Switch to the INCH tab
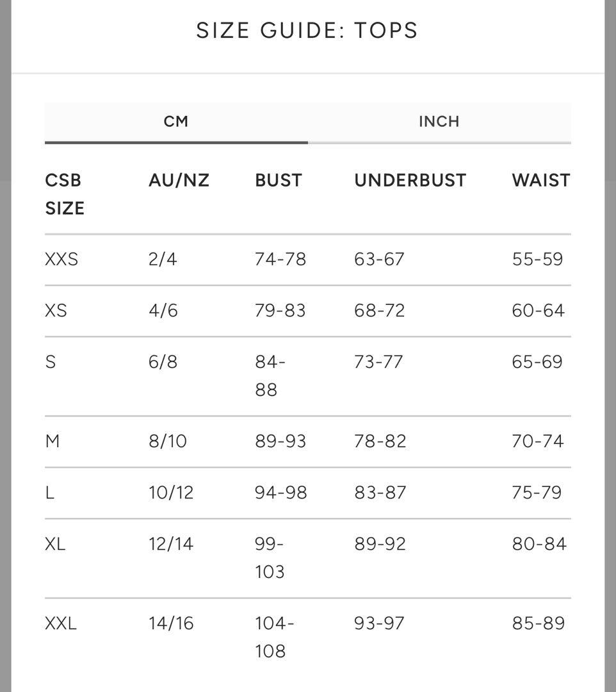The image size is (616, 692). 439,122
